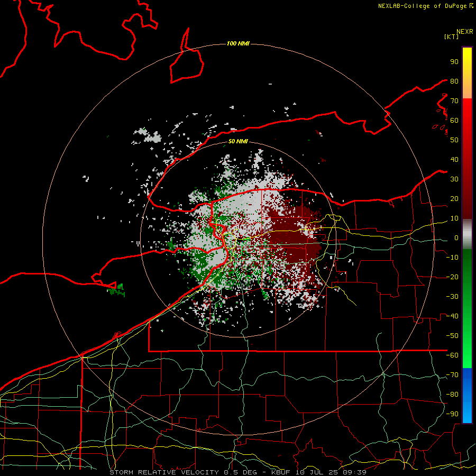
Task: Click the 80 value on velocity scale
Action: 454,81
